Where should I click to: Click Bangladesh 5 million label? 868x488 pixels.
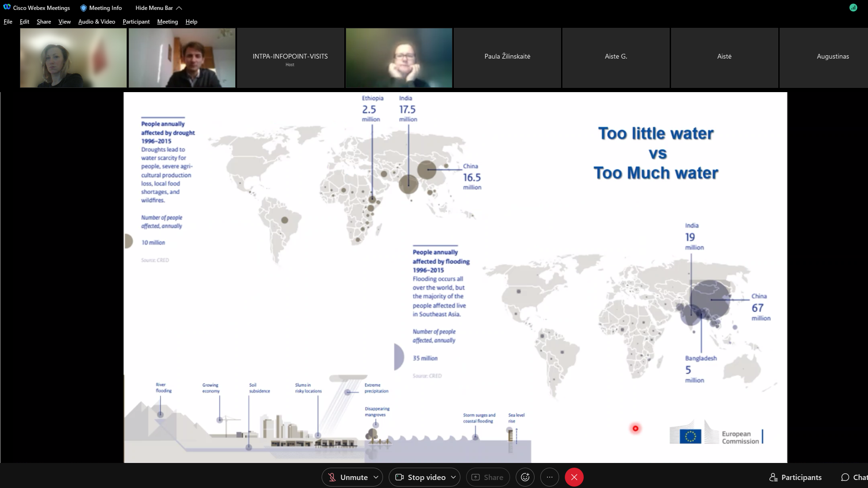[x=701, y=369]
